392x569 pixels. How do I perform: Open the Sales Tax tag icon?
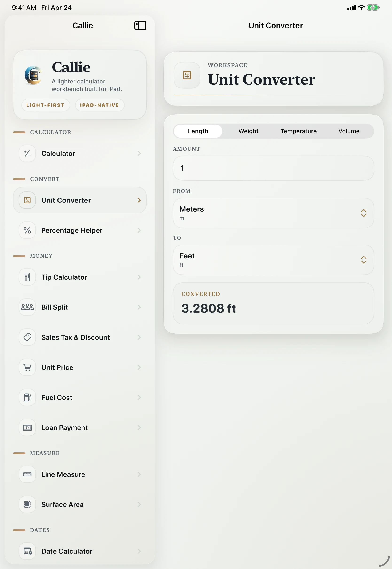[x=27, y=337]
